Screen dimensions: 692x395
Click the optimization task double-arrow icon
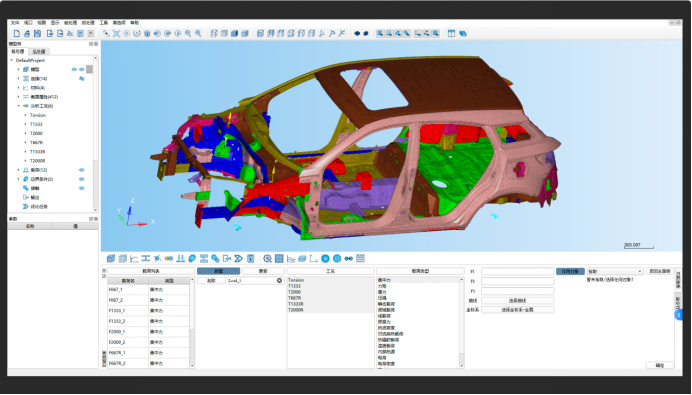tap(239, 258)
